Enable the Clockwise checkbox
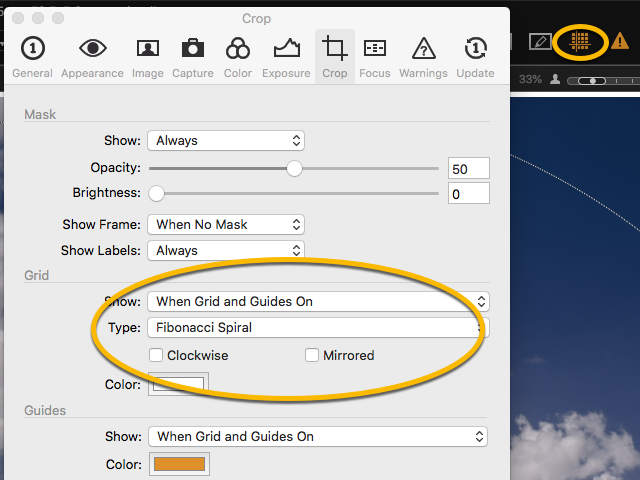 [x=157, y=355]
